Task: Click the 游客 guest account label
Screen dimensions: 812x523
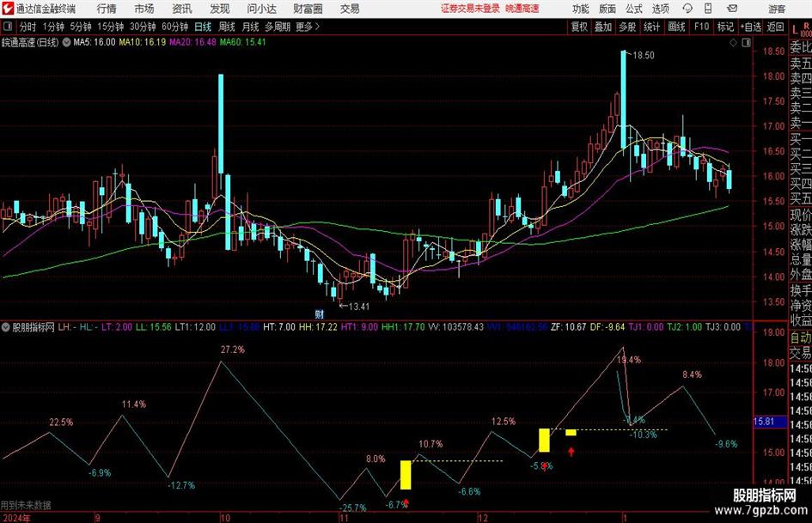Action: pyautogui.click(x=777, y=9)
